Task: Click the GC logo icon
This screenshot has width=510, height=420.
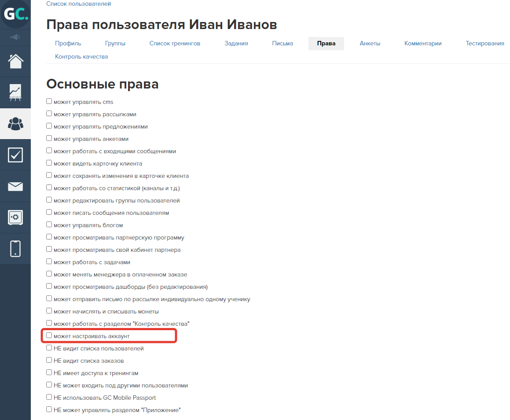Action: coord(15,14)
